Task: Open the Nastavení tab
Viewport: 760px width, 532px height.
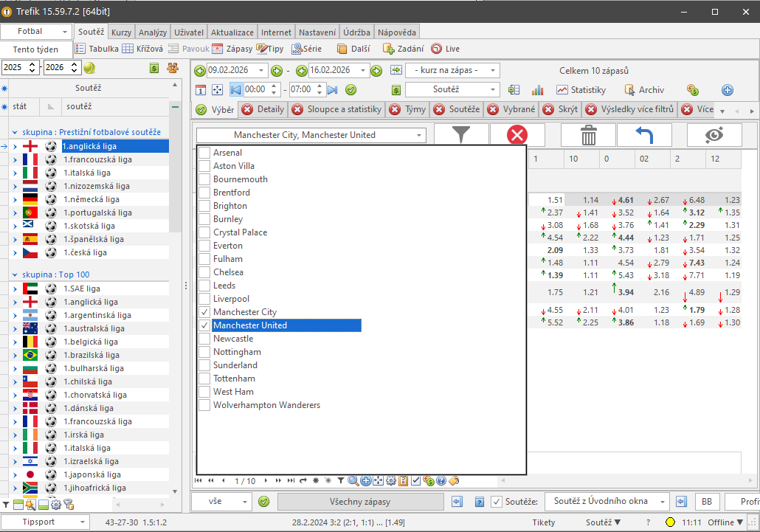Action: pyautogui.click(x=317, y=32)
